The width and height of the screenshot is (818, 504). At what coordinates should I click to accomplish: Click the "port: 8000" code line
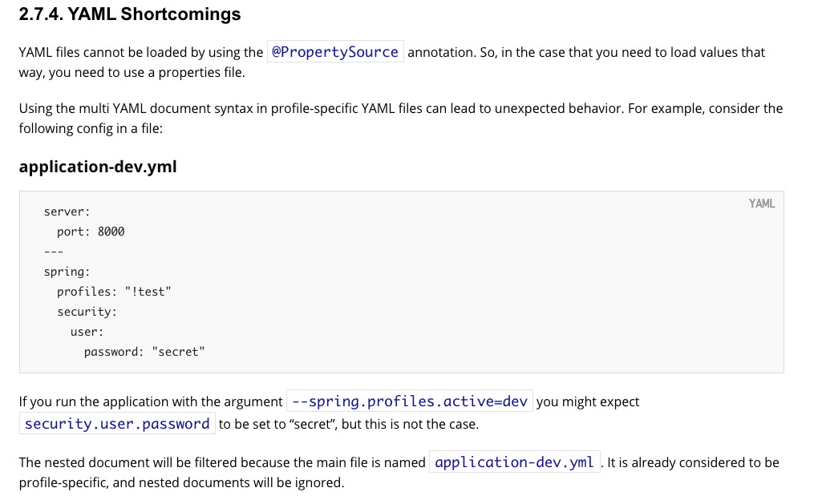click(91, 232)
